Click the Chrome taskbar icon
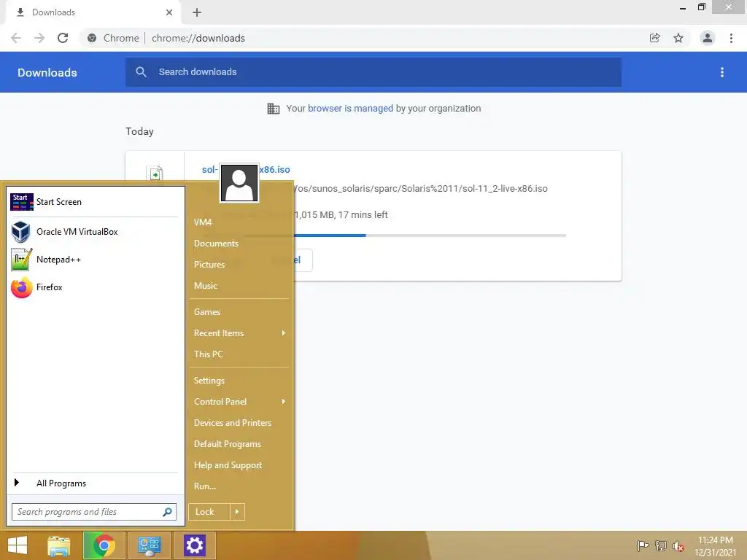This screenshot has height=560, width=747. (104, 545)
